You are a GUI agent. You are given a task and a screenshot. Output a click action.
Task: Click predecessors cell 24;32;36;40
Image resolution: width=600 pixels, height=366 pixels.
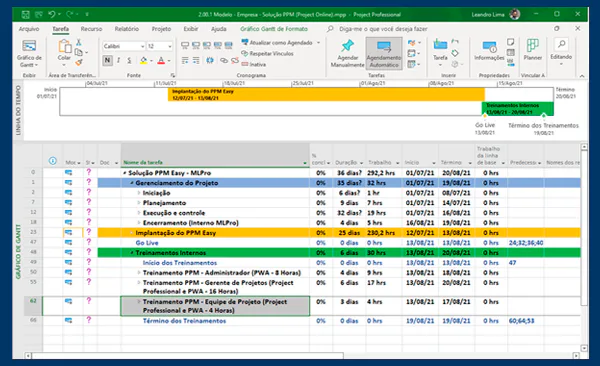click(525, 243)
